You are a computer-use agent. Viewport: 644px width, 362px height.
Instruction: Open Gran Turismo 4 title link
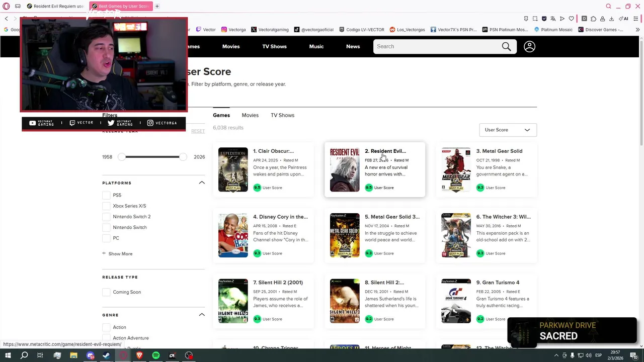(x=498, y=283)
